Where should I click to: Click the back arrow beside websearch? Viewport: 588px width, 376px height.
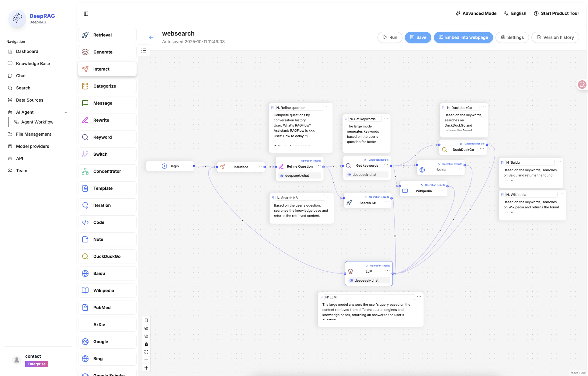click(x=151, y=37)
